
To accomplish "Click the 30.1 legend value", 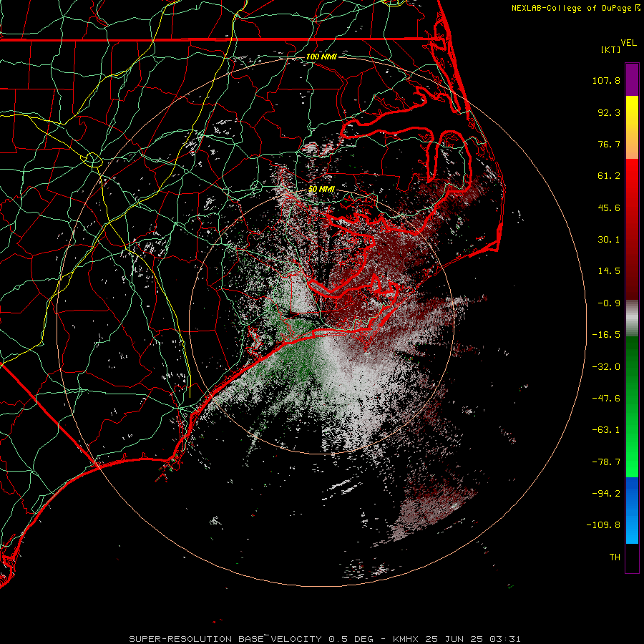I will click(x=609, y=240).
